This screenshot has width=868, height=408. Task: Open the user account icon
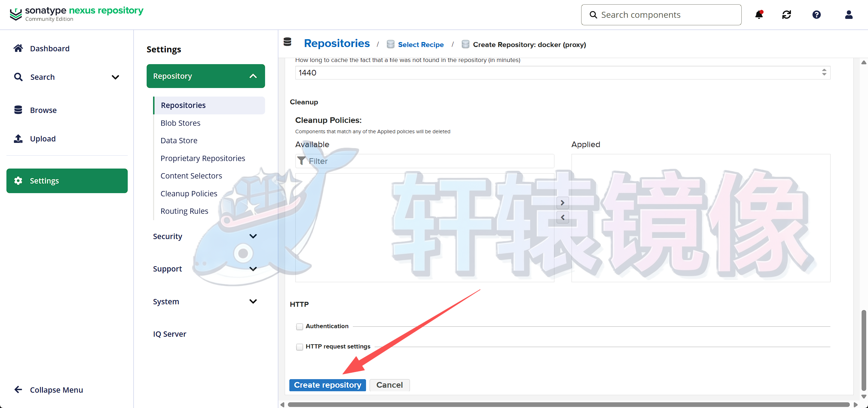849,15
